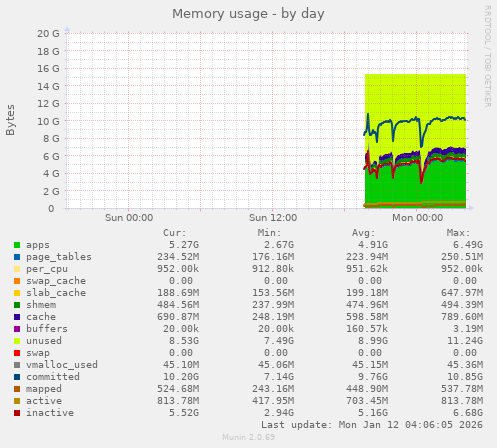Screen dimensions: 497x448
Task: Click the 'page_tables' legend label
Action: point(59,257)
